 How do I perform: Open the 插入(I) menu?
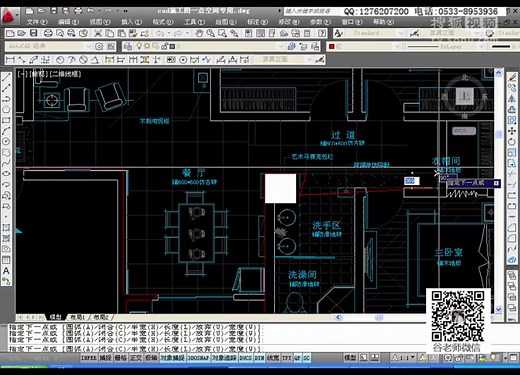[131, 22]
